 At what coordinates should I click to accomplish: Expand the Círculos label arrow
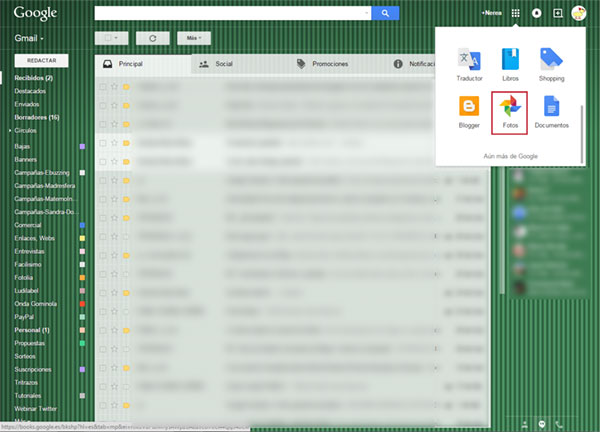pyautogui.click(x=10, y=130)
